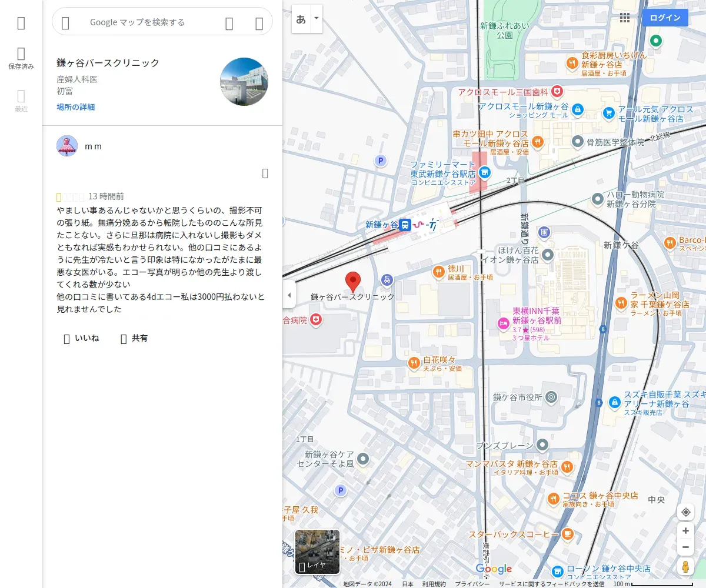706x588 pixels.
Task: Select the ココス restaurant marker
Action: pyautogui.click(x=553, y=499)
